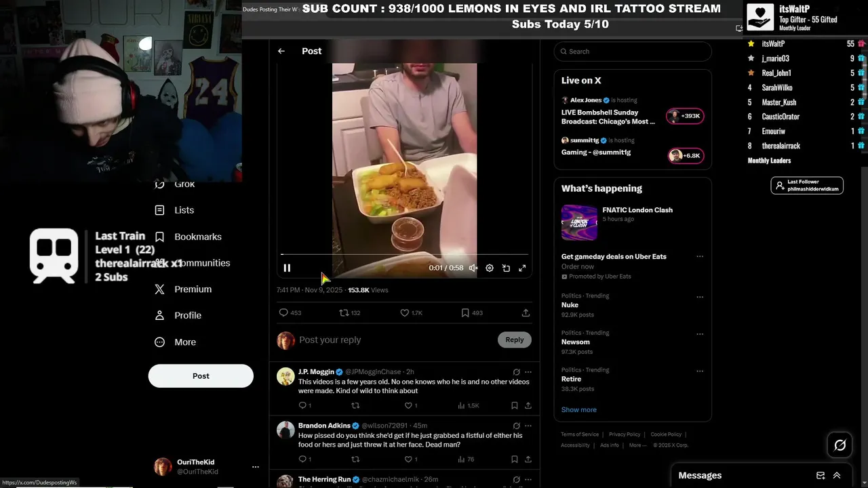Expand the Messages drawer chevrons
Screen dimensions: 868x488
click(837, 476)
